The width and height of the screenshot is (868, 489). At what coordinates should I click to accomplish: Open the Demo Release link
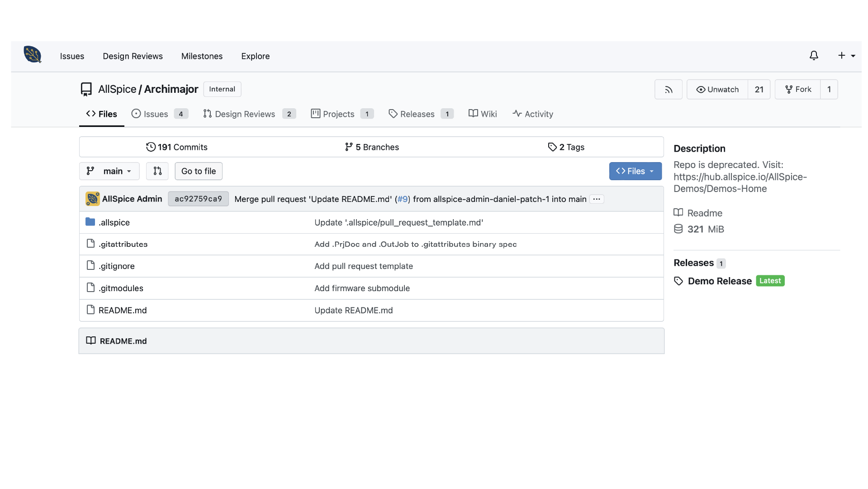point(720,281)
